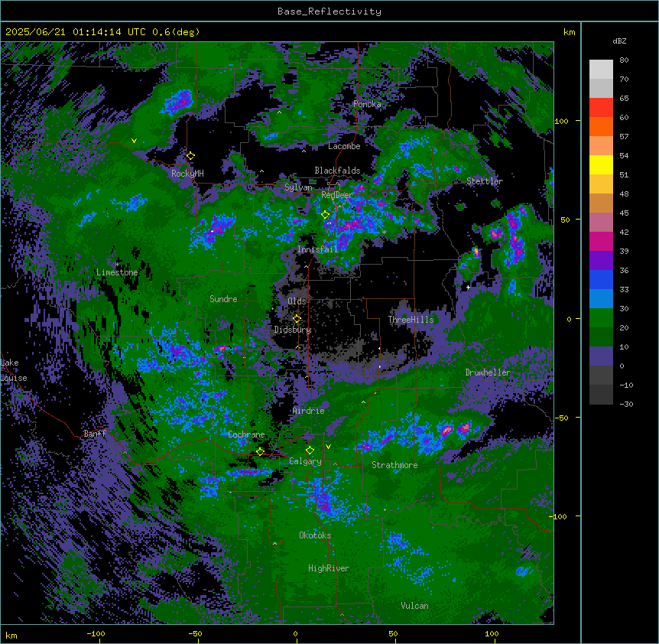Select the purple 36-39 dBZ legend swatch
Screen dimensions: 659x644
pyautogui.click(x=601, y=261)
